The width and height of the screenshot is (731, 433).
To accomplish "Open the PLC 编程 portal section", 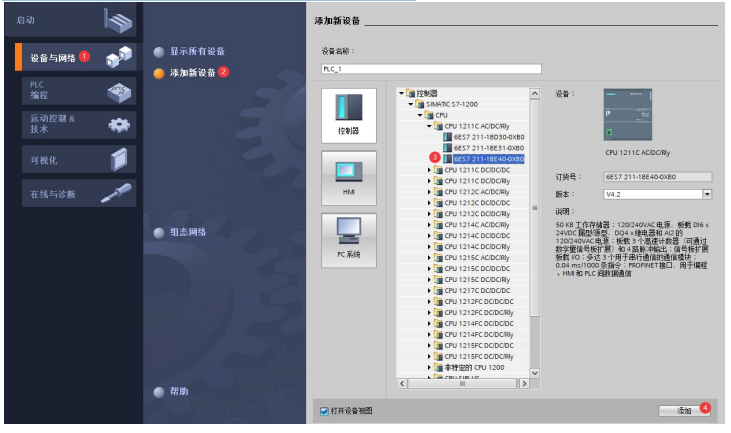I will (x=79, y=91).
